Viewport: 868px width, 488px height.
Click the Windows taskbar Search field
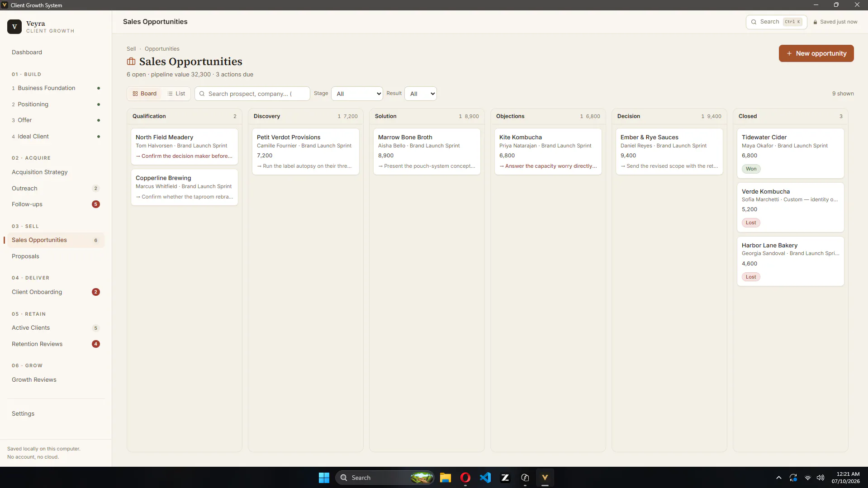(x=385, y=478)
